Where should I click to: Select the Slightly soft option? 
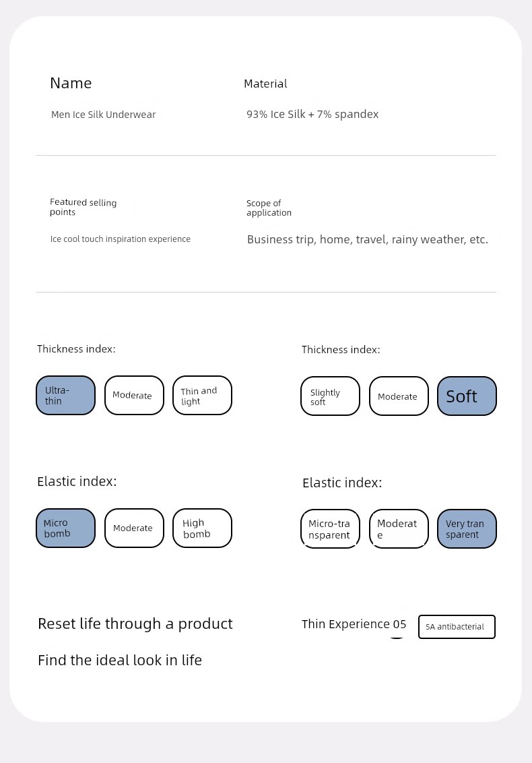330,396
